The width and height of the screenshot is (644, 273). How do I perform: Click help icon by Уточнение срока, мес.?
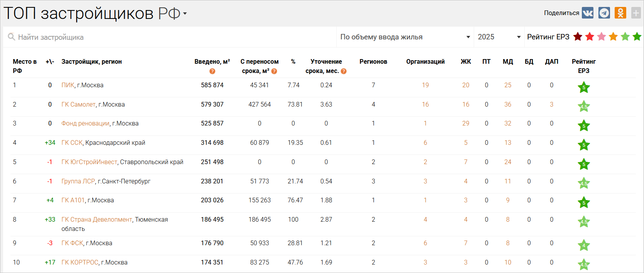(344, 71)
